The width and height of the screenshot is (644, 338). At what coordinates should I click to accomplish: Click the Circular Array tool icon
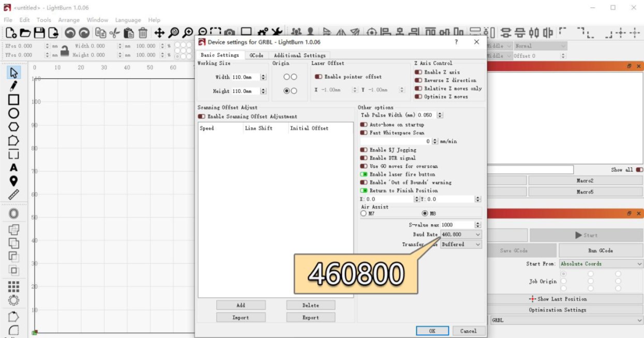(x=13, y=300)
